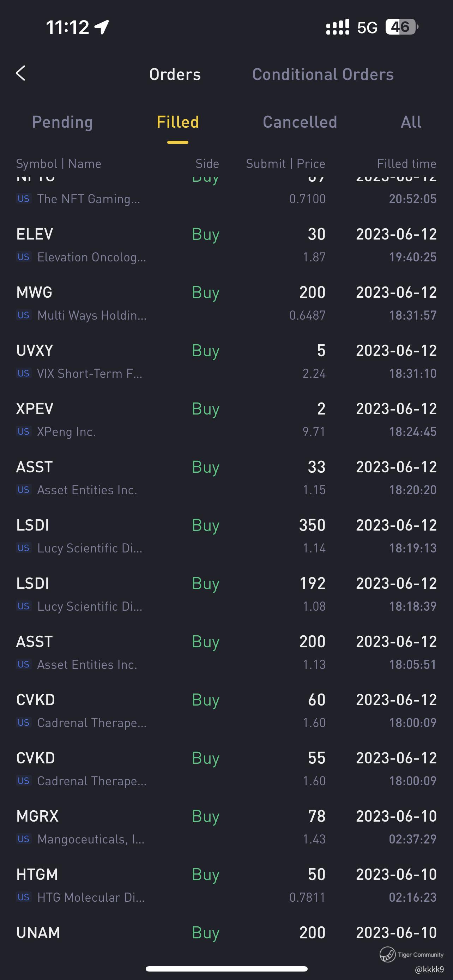Tap the cellular signal bars icon
Viewport: 453px width, 980px height.
coord(337,27)
